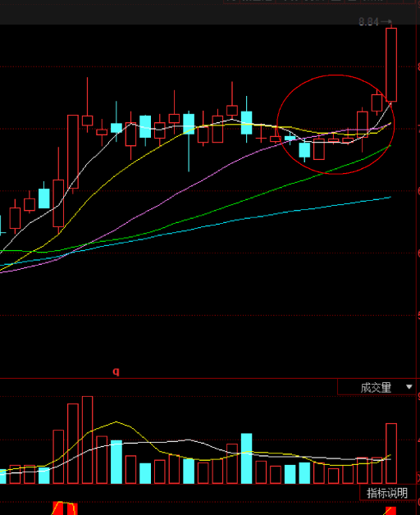The width and height of the screenshot is (420, 515).
Task: Click the red q marker below chart
Action: (x=116, y=371)
